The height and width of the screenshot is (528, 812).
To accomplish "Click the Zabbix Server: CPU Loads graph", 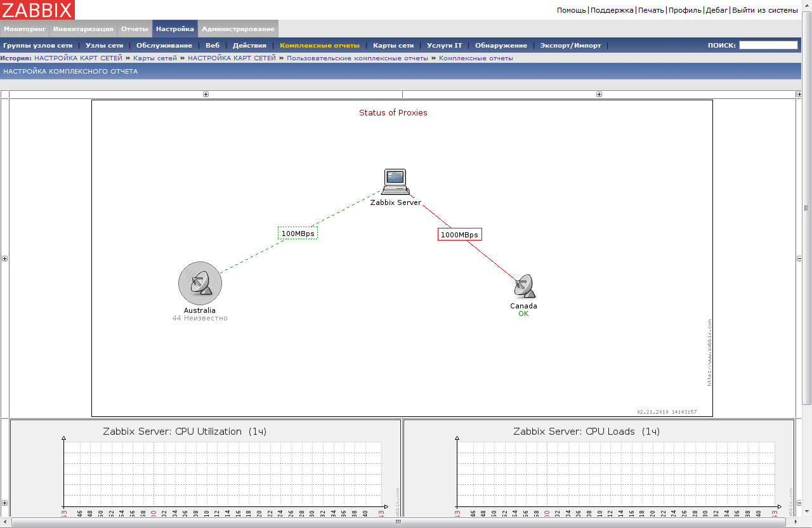I will [x=599, y=467].
